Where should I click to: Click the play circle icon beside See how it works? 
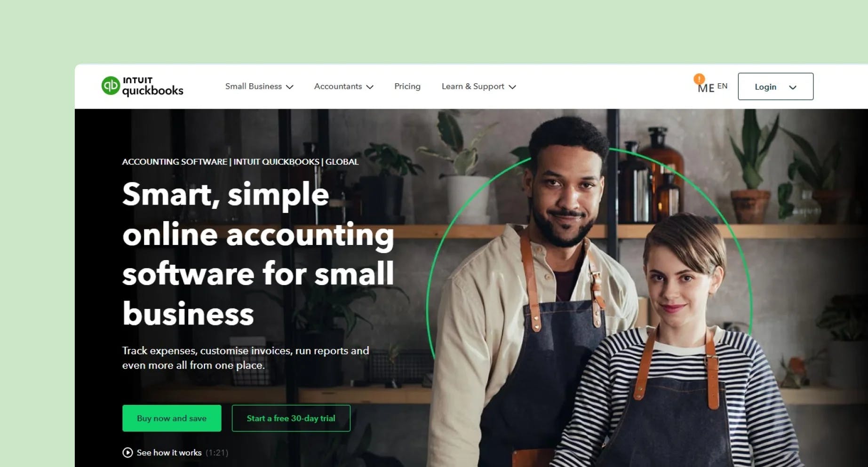pyautogui.click(x=127, y=452)
